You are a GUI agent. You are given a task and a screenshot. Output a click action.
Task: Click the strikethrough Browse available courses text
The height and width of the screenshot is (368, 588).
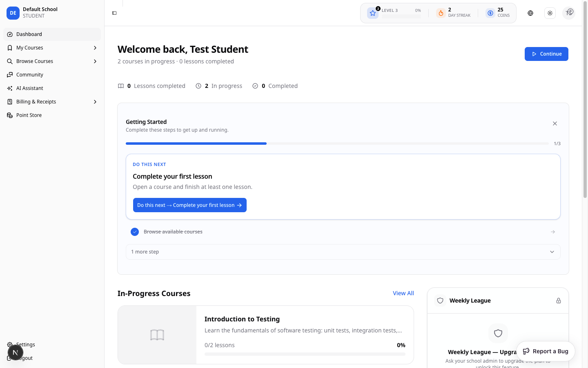173,232
